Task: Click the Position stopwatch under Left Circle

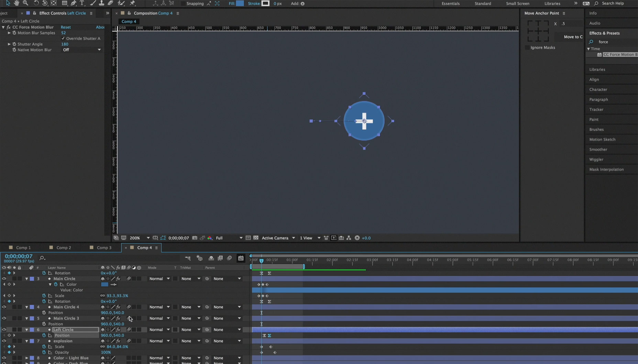Action: click(44, 335)
